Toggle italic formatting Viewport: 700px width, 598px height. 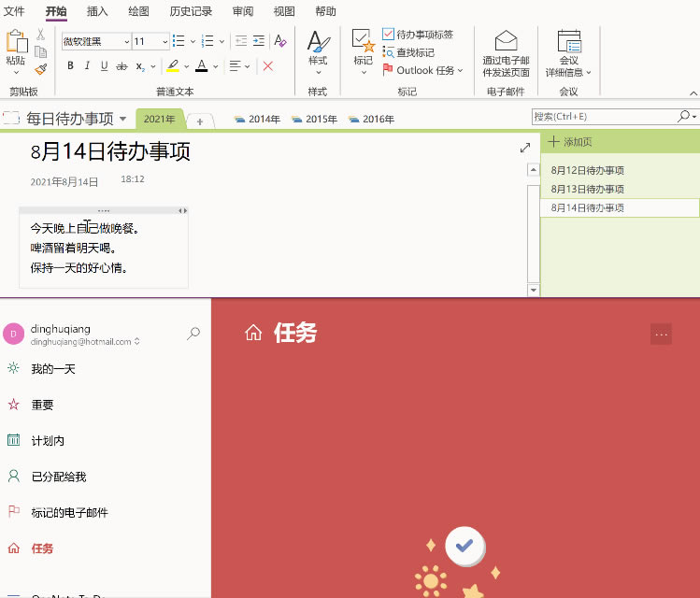click(88, 66)
